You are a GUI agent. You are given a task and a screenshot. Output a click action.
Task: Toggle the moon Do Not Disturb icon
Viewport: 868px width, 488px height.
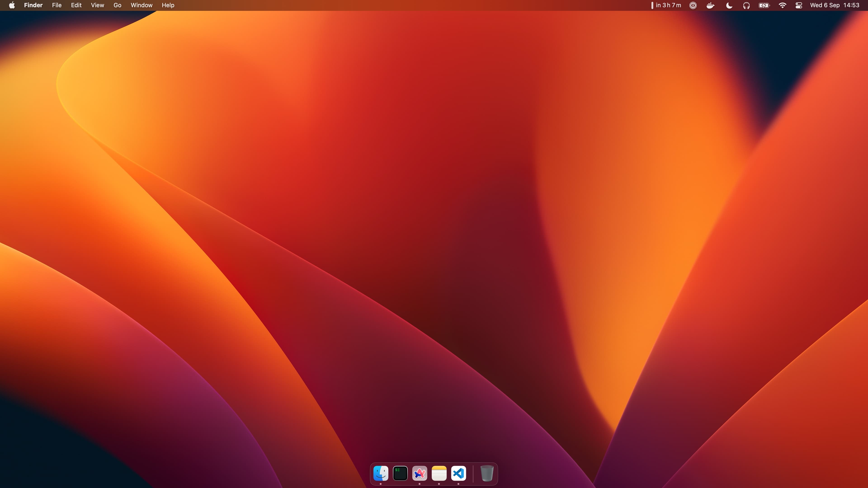pyautogui.click(x=729, y=5)
